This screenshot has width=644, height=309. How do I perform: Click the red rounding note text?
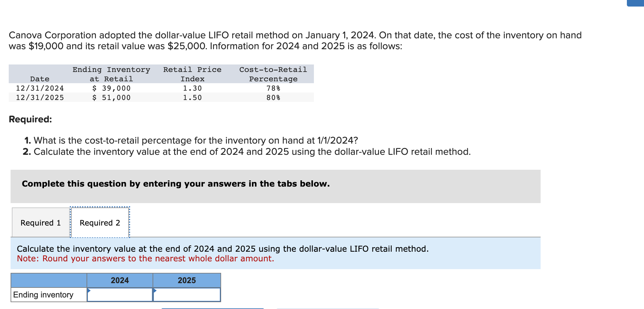coord(145,259)
